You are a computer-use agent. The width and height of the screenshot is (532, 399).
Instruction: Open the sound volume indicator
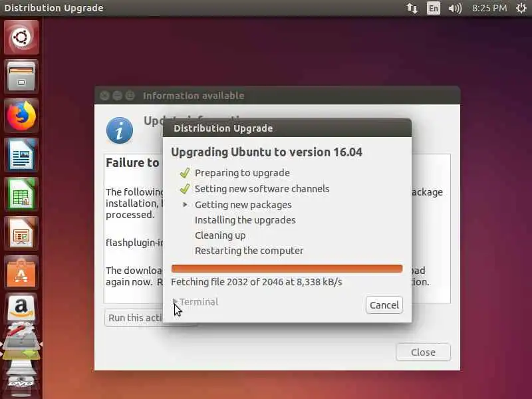pos(455,8)
